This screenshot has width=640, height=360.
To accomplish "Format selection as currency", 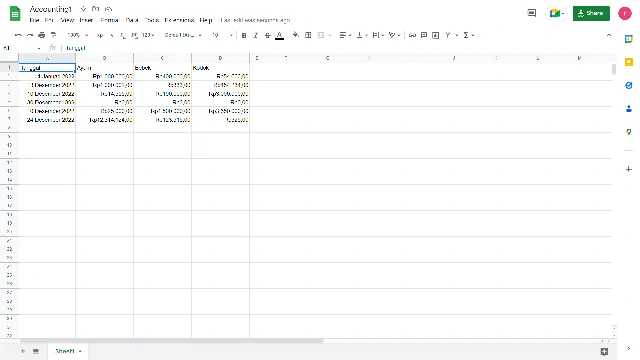I will (x=100, y=35).
